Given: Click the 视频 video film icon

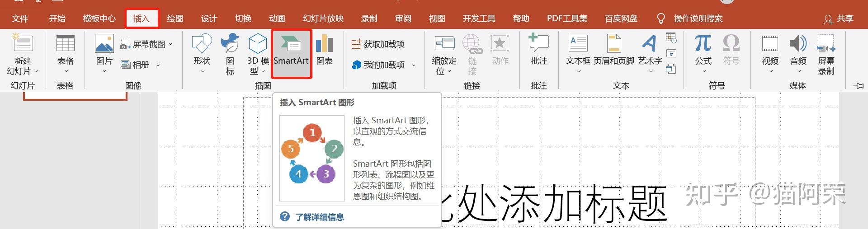Looking at the screenshot, I should click(x=770, y=44).
